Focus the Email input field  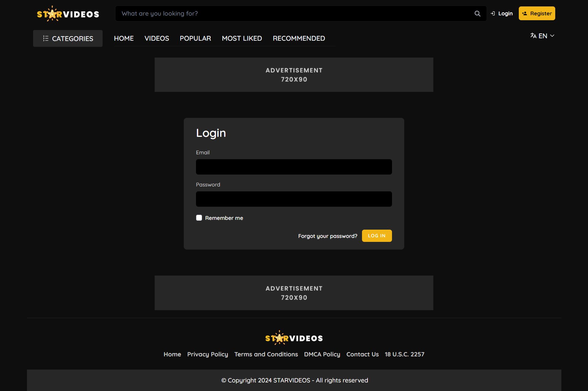[x=294, y=167]
